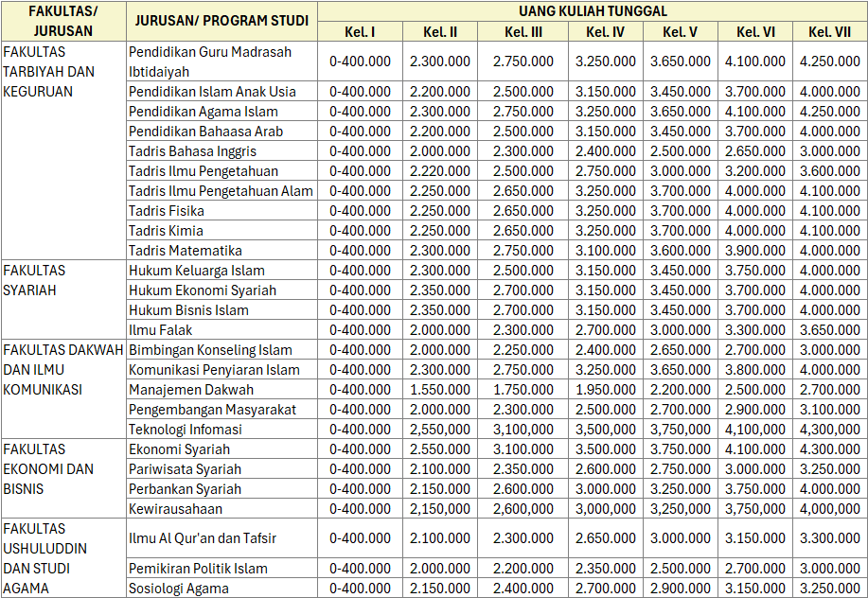Select Teknologi Infomasi Kel. VII value 4,300,000
Image resolution: width=868 pixels, height=598 pixels.
pos(829,430)
